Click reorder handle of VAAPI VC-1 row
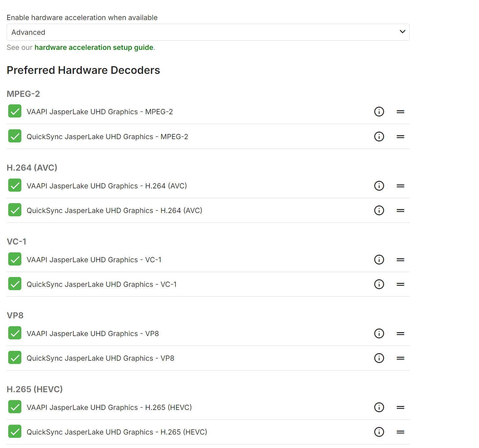The width and height of the screenshot is (479, 448). pyautogui.click(x=400, y=260)
